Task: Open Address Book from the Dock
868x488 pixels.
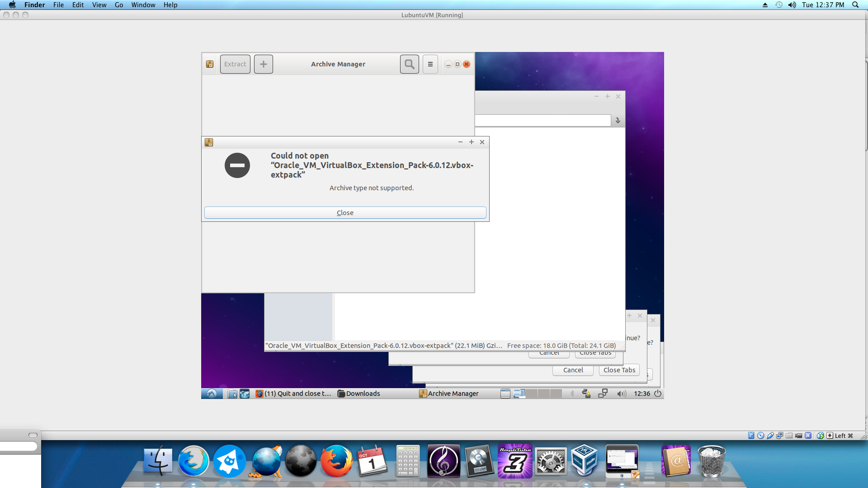Action: (x=676, y=461)
